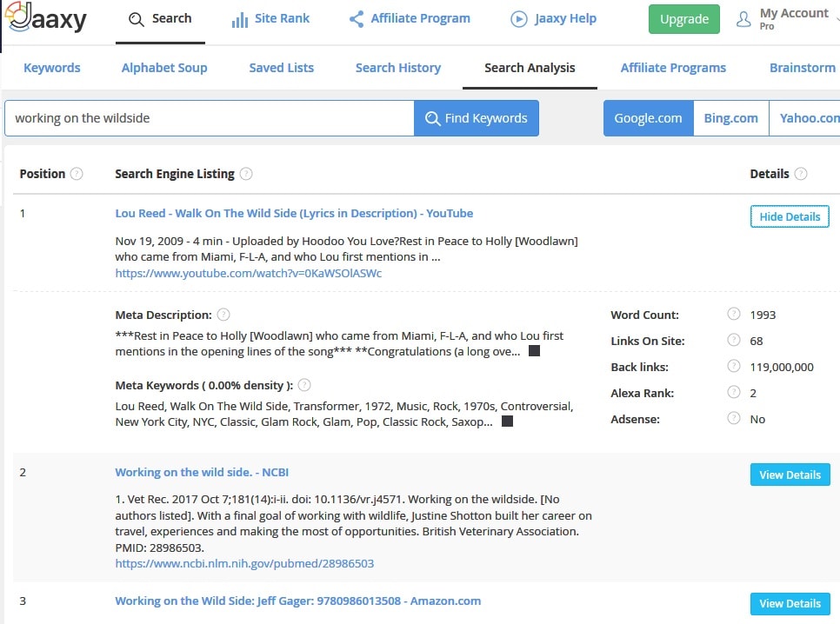Image resolution: width=840 pixels, height=624 pixels.
Task: Open the Search menu in top navigation
Action: [160, 19]
